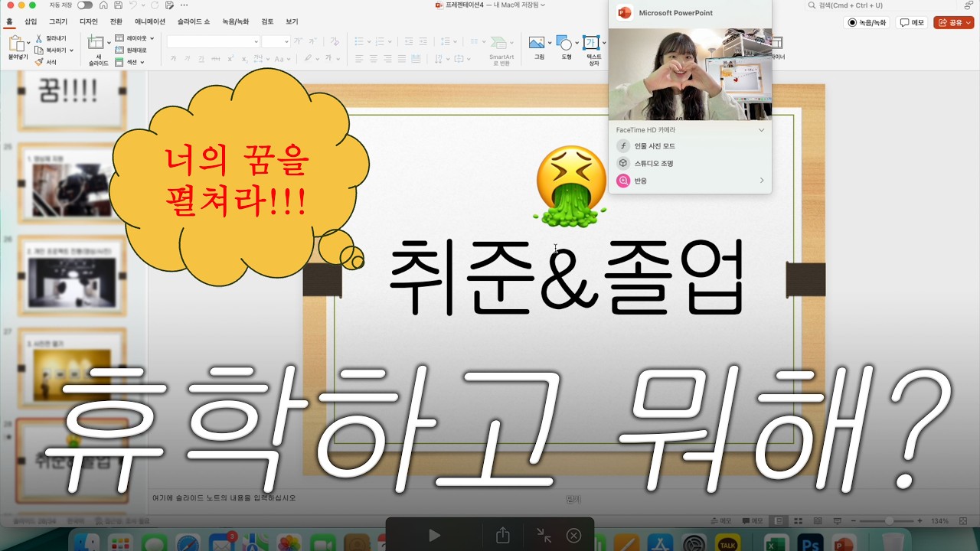Open the 삽입 ribbon tab
The width and height of the screenshot is (980, 551).
(31, 22)
